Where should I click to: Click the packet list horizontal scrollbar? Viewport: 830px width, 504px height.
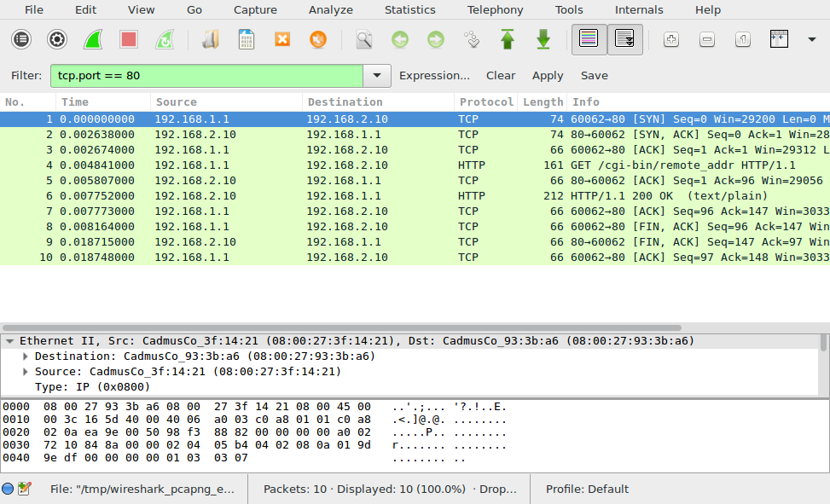pyautogui.click(x=342, y=327)
